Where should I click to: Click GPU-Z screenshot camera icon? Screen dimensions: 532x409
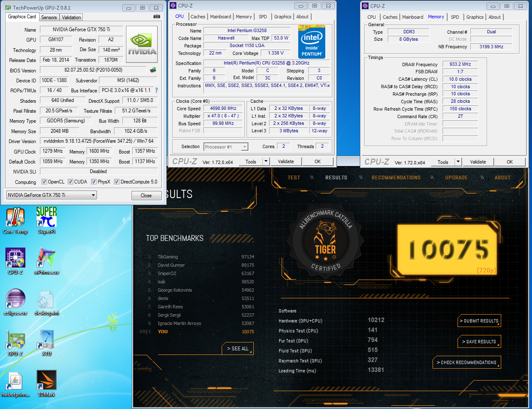tap(157, 17)
